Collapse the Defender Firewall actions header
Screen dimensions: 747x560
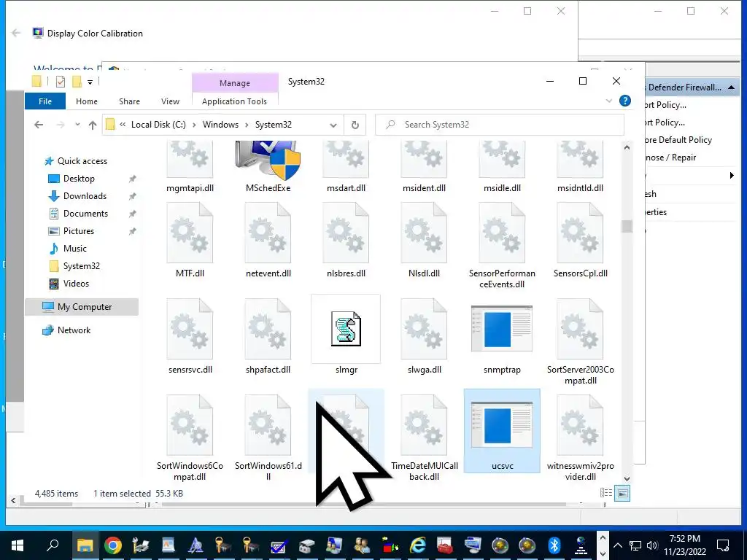[x=731, y=87]
